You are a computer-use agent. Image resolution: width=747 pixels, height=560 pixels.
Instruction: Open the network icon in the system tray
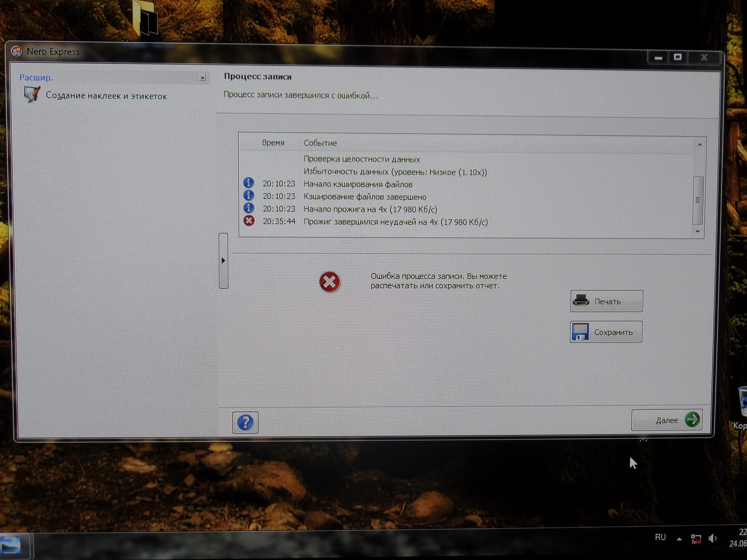[696, 539]
